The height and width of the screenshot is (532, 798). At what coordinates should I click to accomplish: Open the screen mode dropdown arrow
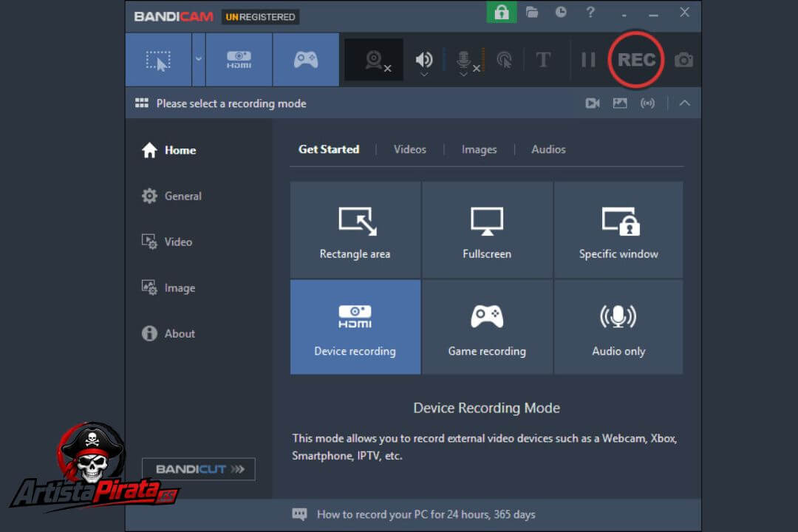pyautogui.click(x=199, y=60)
